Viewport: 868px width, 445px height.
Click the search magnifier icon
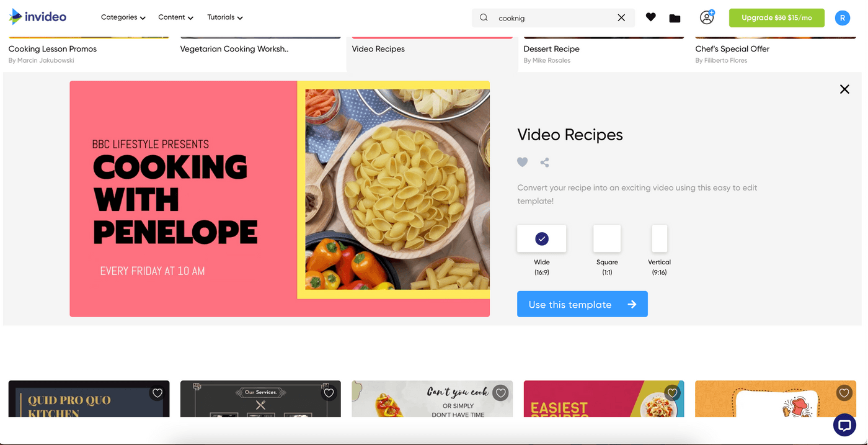(484, 18)
